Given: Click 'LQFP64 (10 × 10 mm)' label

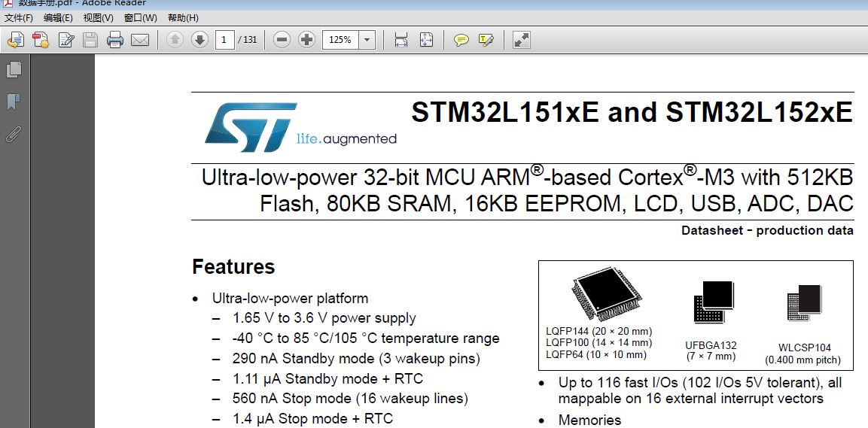Looking at the screenshot, I should [x=596, y=354].
